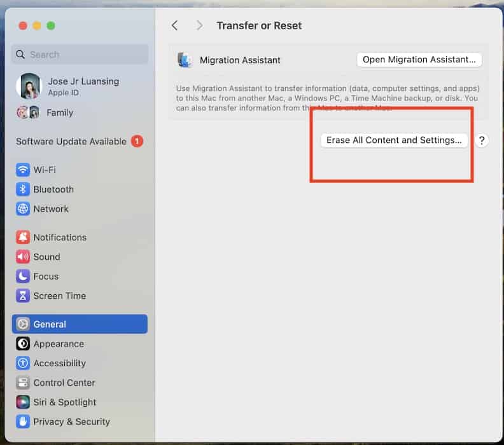The height and width of the screenshot is (445, 504).
Task: Go back with the left chevron
Action: [175, 25]
